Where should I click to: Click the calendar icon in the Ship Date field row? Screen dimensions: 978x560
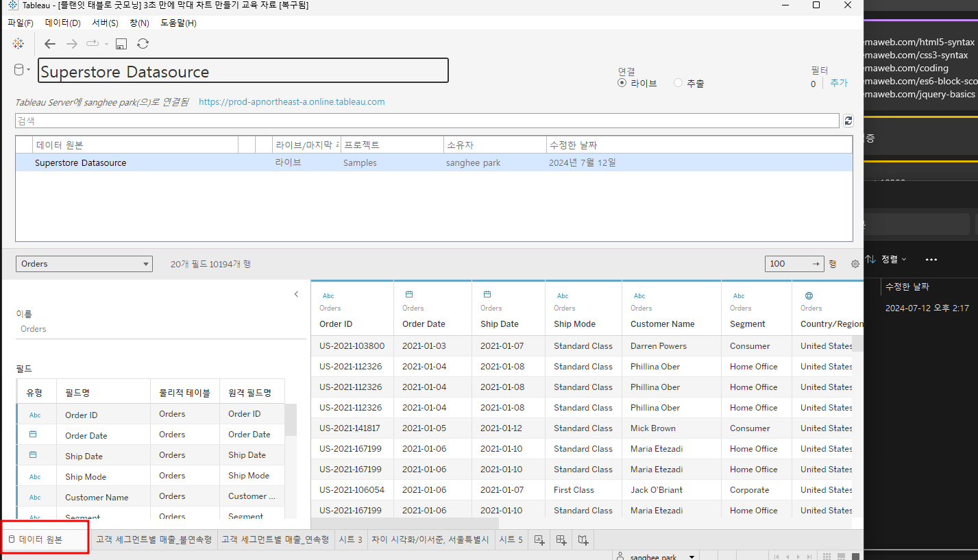[32, 455]
